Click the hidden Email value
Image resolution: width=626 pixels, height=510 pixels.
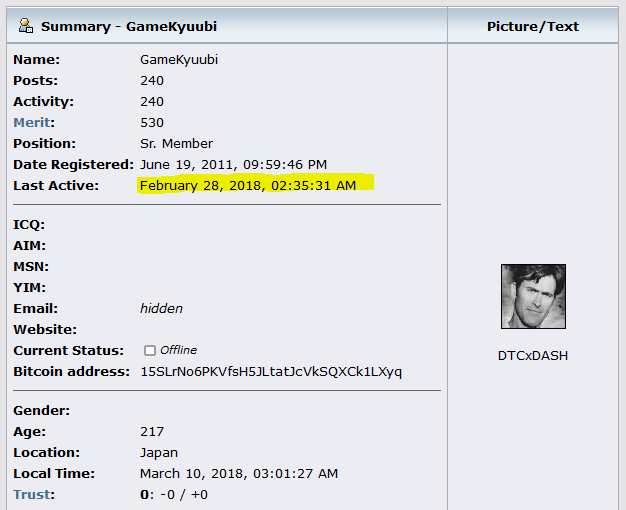pos(161,309)
